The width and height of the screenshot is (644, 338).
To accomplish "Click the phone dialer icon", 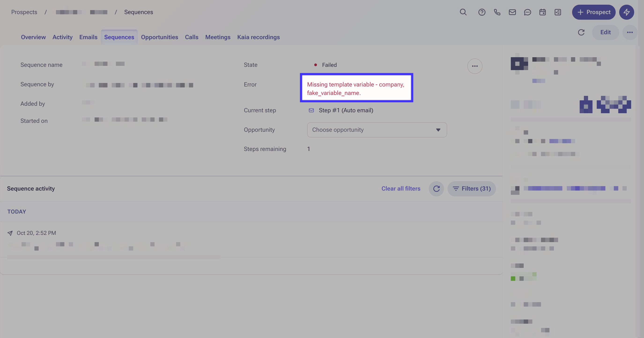I will pos(497,12).
